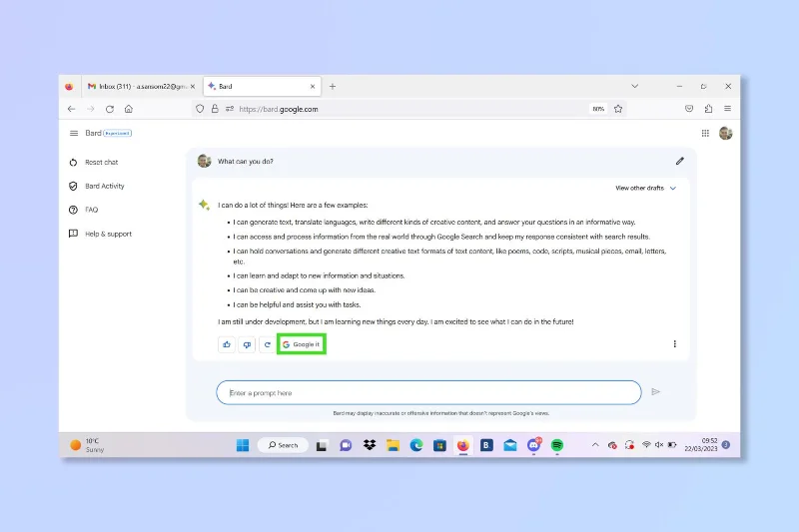Click the Experiment badge next to Bard
The width and height of the screenshot is (799, 532).
coord(117,134)
